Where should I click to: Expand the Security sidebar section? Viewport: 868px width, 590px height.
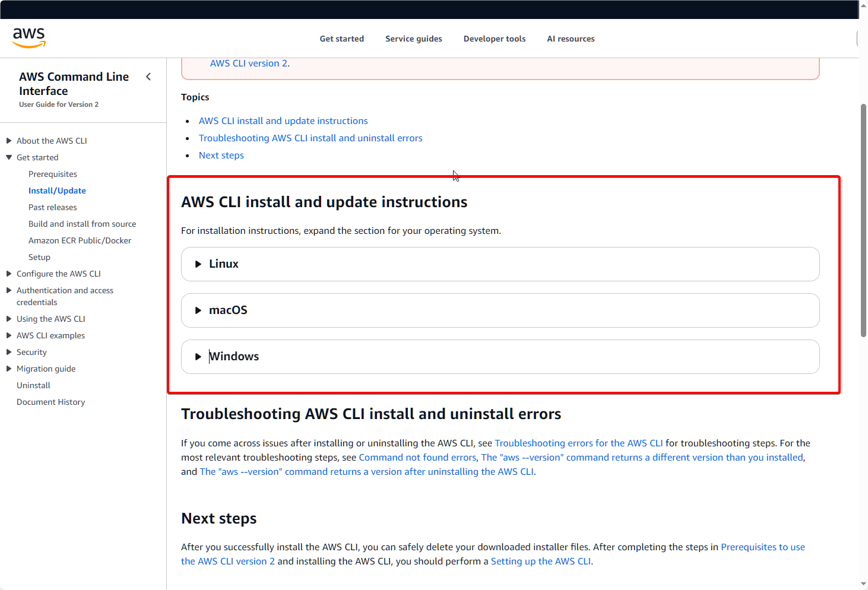[9, 352]
